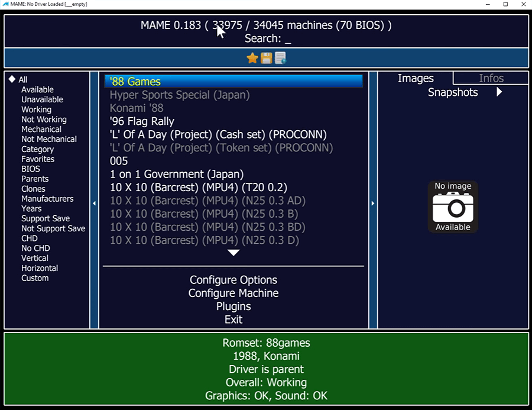This screenshot has width=532, height=410.
Task: Filter the list by Clones
Action: click(x=33, y=189)
